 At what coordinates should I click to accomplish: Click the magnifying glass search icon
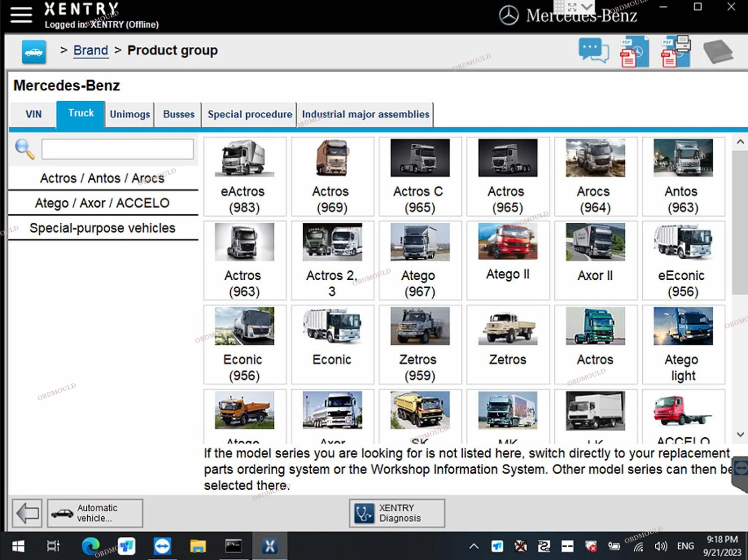pyautogui.click(x=24, y=149)
